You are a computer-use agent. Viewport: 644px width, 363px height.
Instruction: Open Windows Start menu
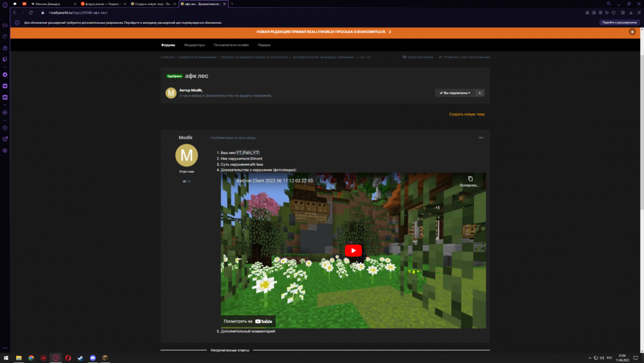point(6,358)
